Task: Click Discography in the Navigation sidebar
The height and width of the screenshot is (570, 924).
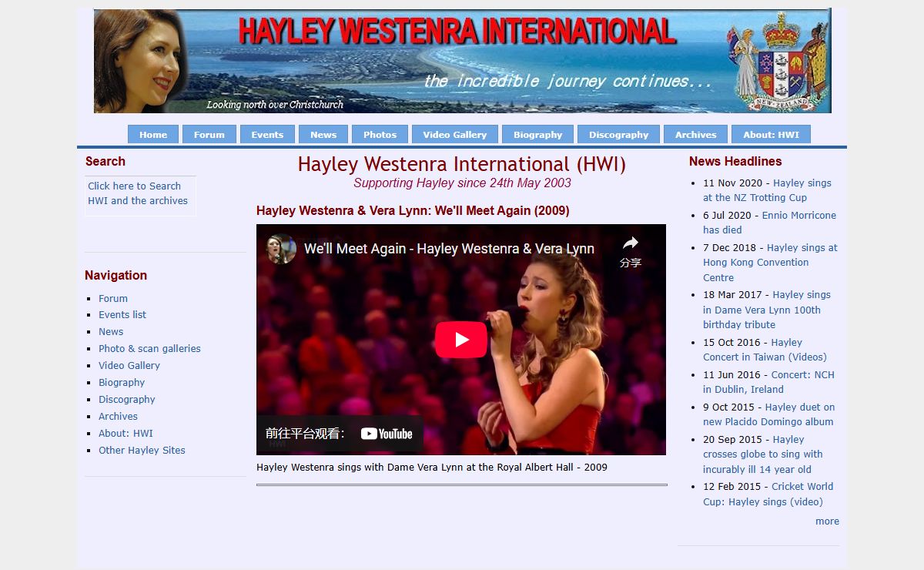Action: (127, 399)
